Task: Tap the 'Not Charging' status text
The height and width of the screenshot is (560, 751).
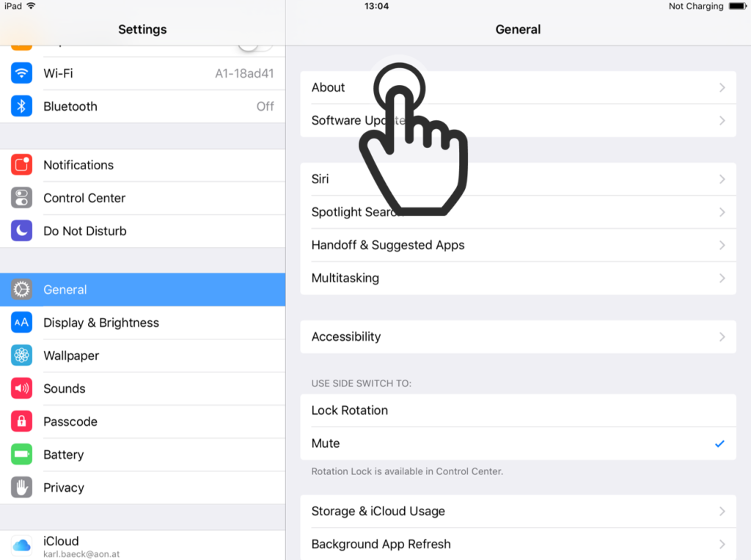Action: (696, 6)
